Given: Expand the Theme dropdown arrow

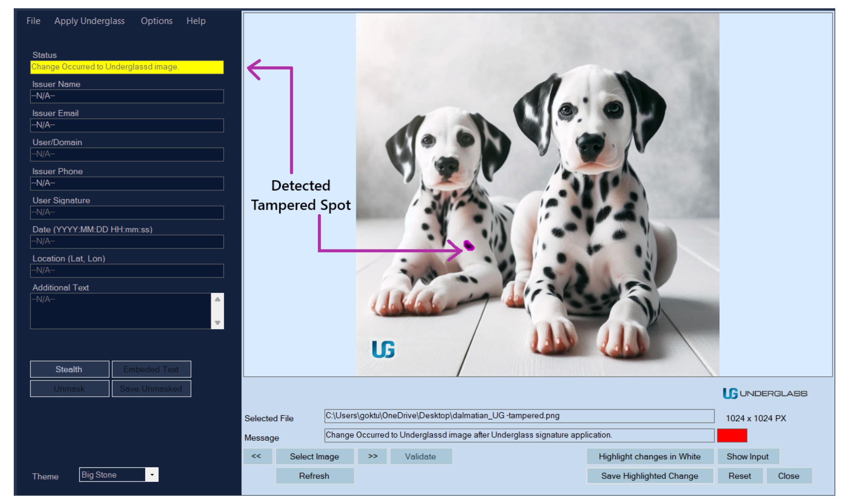Looking at the screenshot, I should pos(152,475).
